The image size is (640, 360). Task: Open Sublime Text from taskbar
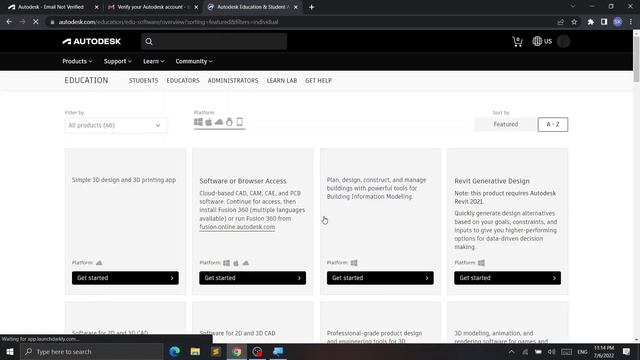pyautogui.click(x=216, y=351)
